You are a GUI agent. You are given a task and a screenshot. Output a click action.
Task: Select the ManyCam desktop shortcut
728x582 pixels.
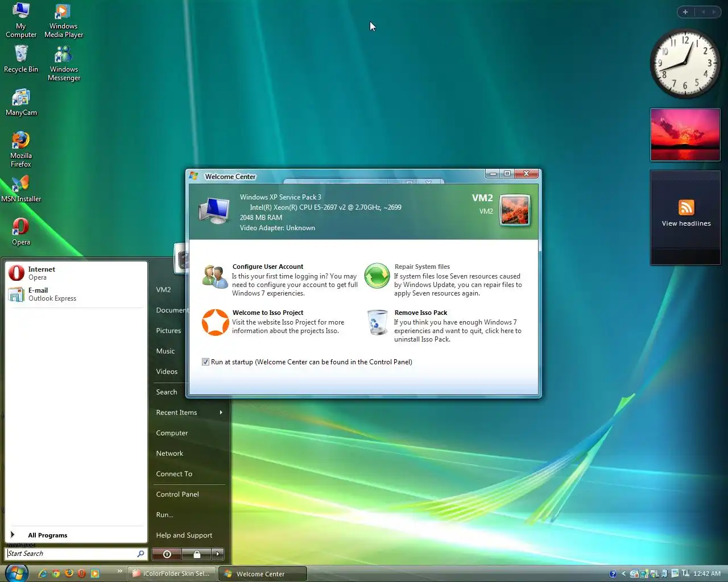coord(21,102)
